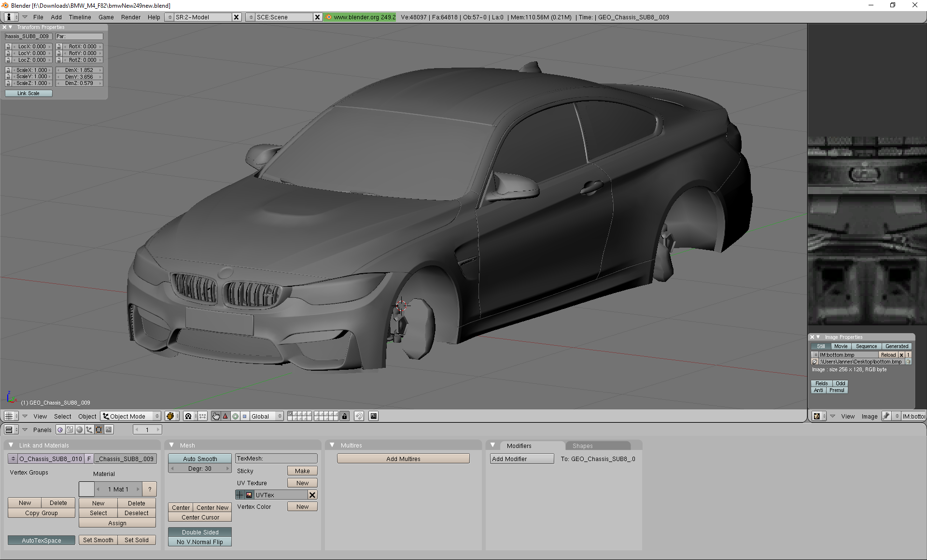Select the Generated image type

click(x=897, y=346)
